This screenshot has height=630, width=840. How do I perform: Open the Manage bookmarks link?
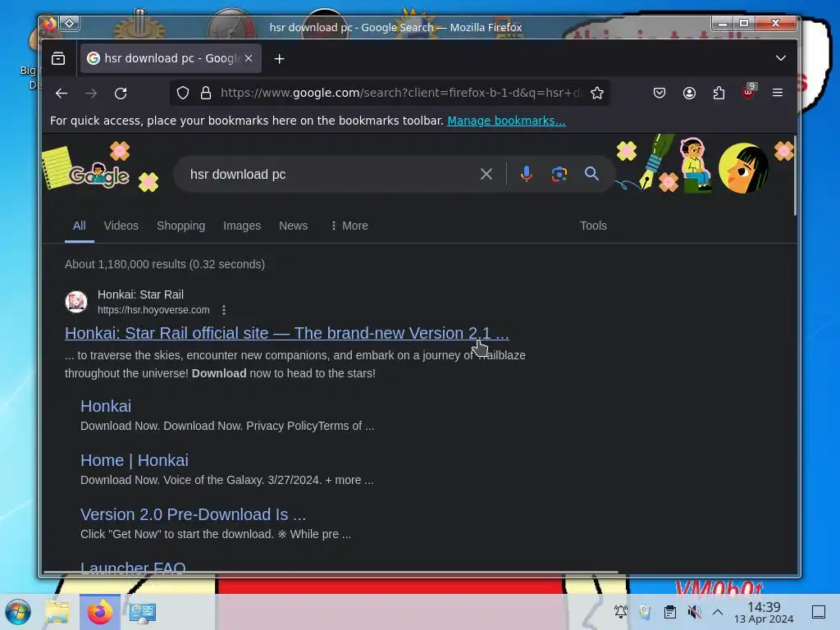506,121
